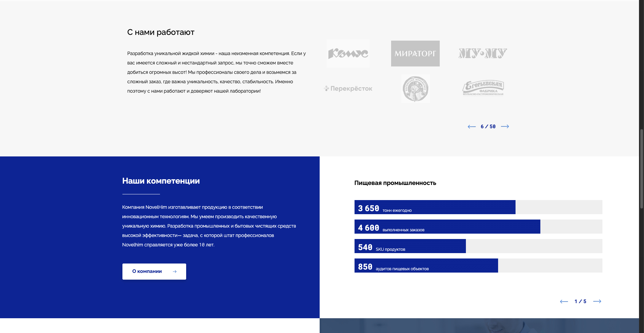
Task: Click the Му-Му client logo
Action: [483, 53]
